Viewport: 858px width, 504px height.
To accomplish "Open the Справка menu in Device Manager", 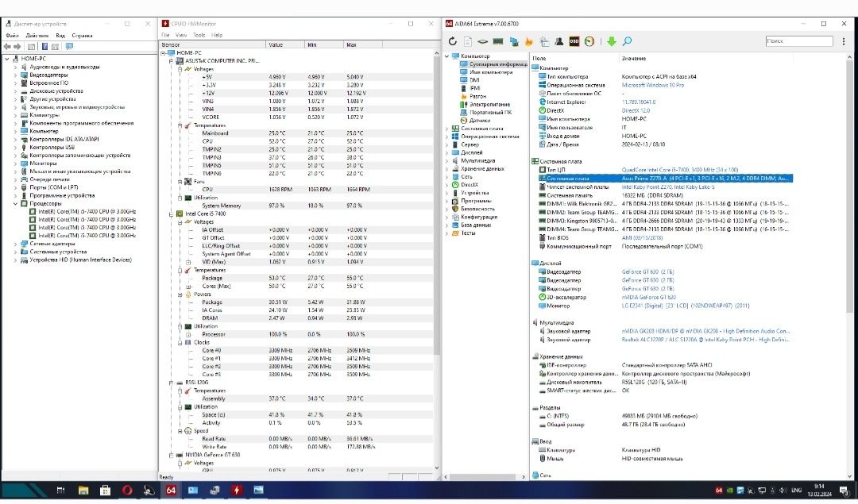I will pos(82,36).
